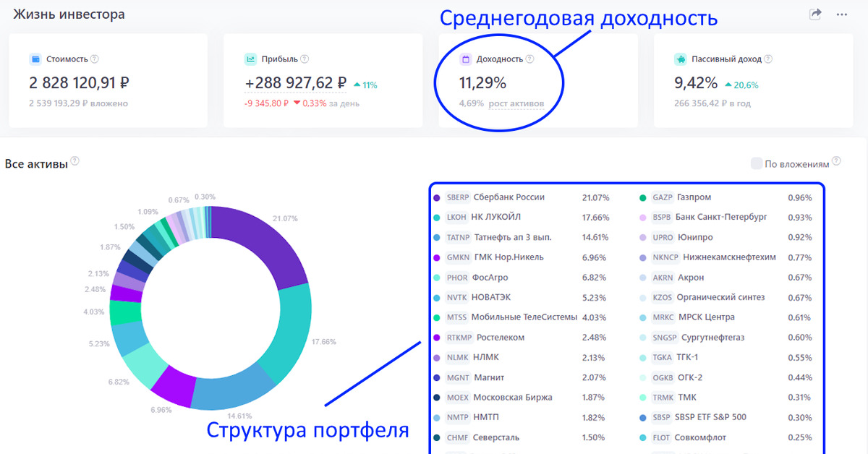
Task: Click the TATNP ticker badge
Action: click(458, 237)
